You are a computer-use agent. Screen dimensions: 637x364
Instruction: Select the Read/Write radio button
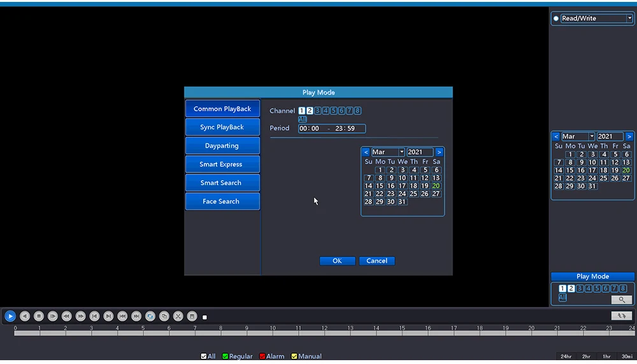555,18
